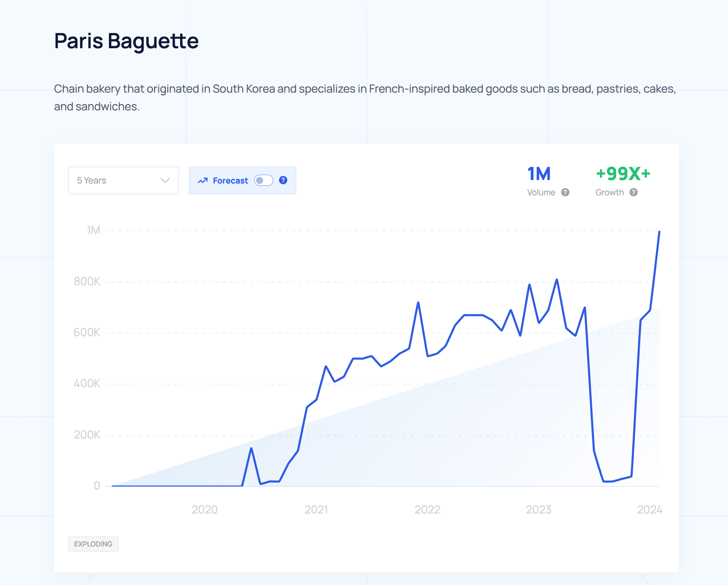Click the dropdown chevron arrow beside 5 Years
728x585 pixels.
pyautogui.click(x=165, y=180)
